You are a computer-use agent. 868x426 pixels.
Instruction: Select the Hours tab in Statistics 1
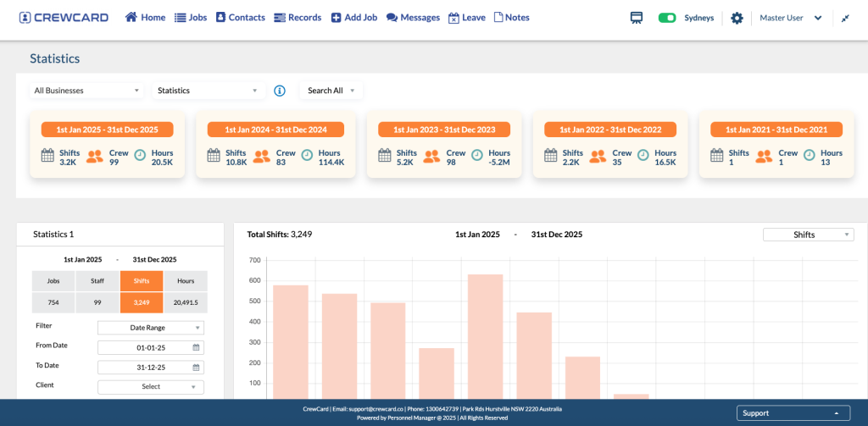coord(186,281)
